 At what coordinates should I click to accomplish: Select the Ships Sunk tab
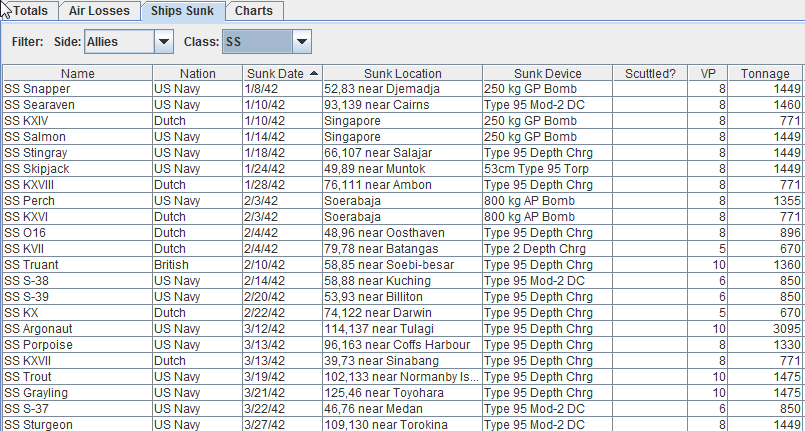point(182,11)
